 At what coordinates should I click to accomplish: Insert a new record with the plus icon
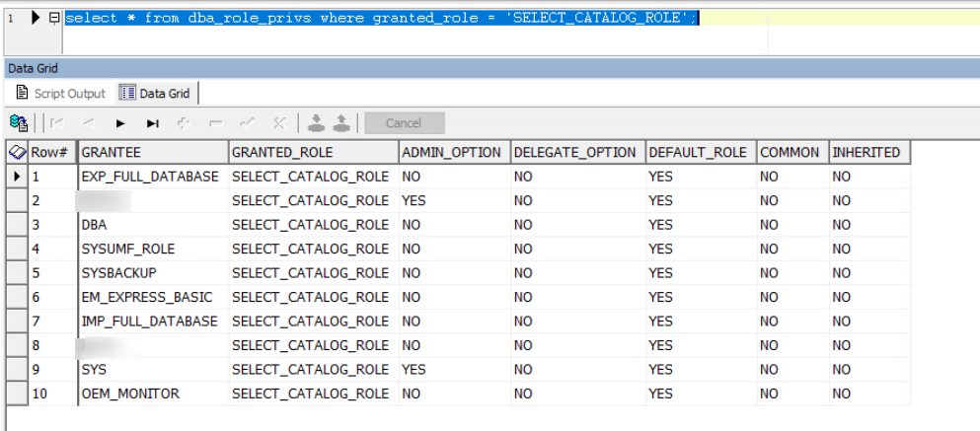[184, 123]
